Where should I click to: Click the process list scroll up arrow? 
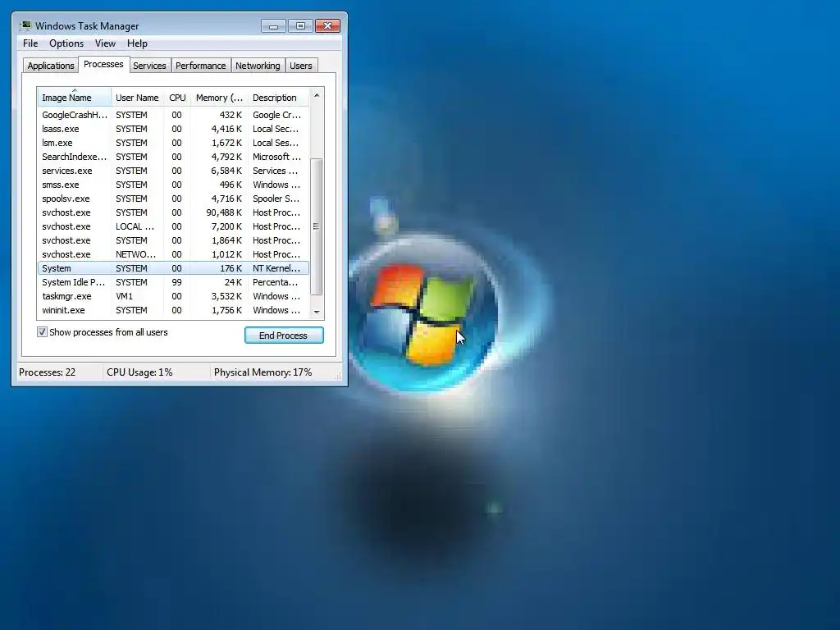tap(317, 95)
